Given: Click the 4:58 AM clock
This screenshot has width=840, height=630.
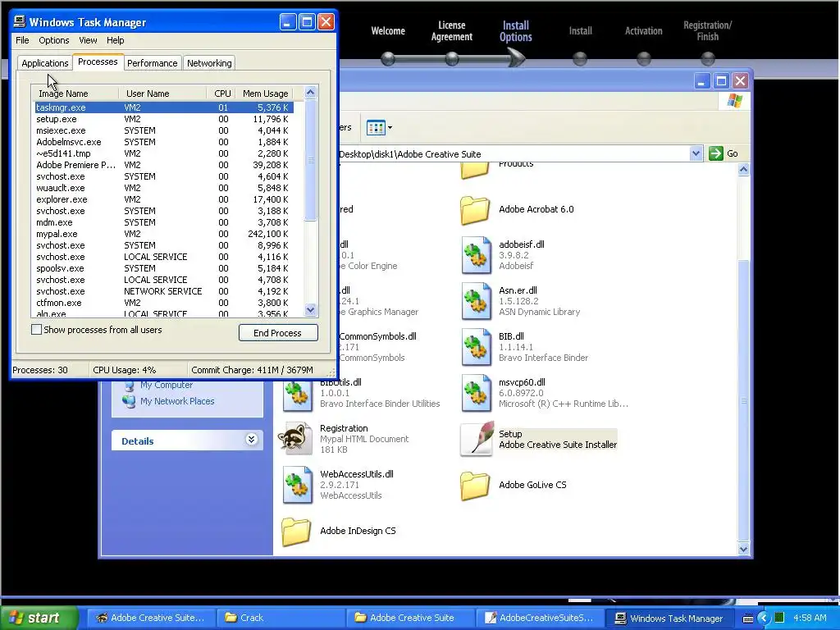Looking at the screenshot, I should (x=810, y=618).
